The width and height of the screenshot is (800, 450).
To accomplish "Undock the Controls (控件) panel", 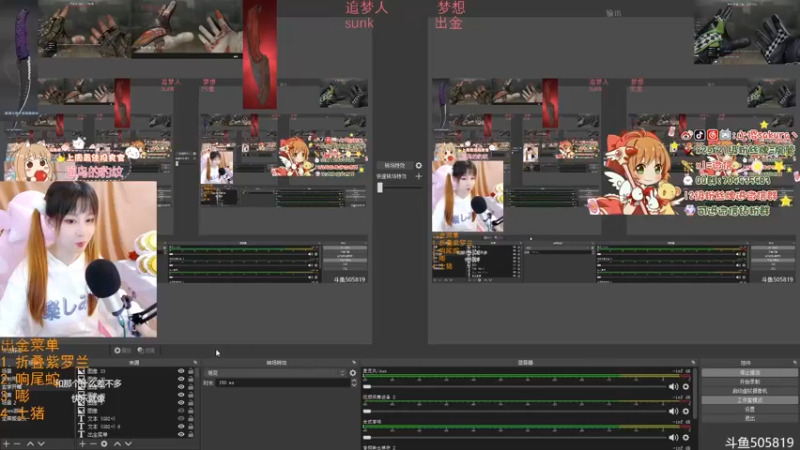I will click(795, 363).
